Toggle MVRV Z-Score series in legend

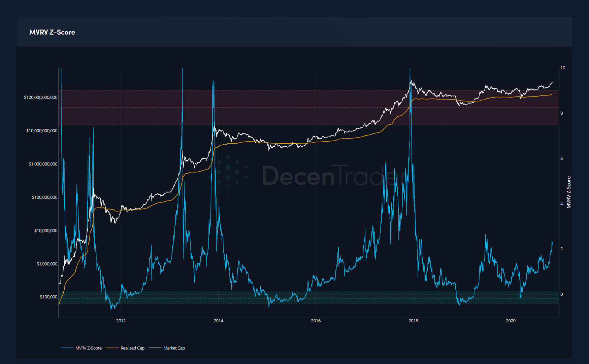click(x=88, y=348)
